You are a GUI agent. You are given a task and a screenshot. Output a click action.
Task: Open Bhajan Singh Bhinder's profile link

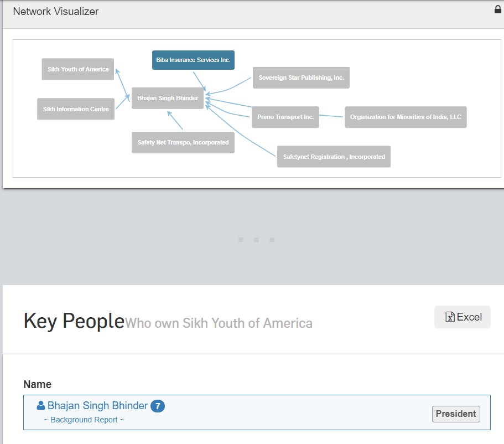[97, 405]
